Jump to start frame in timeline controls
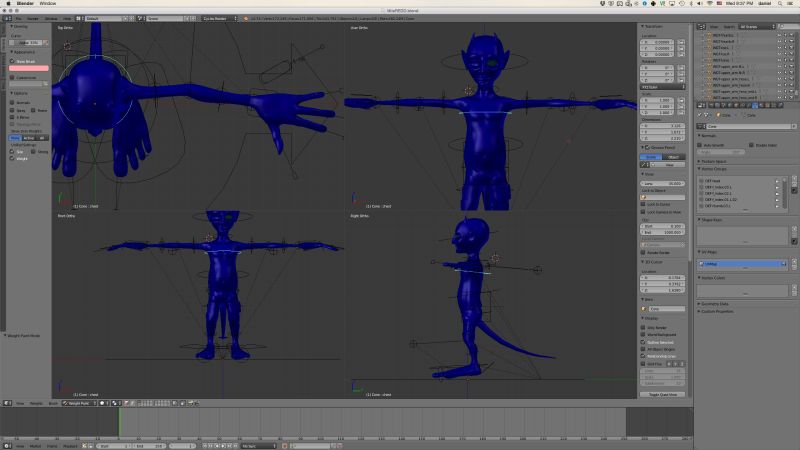This screenshot has height=450, width=800. point(204,446)
